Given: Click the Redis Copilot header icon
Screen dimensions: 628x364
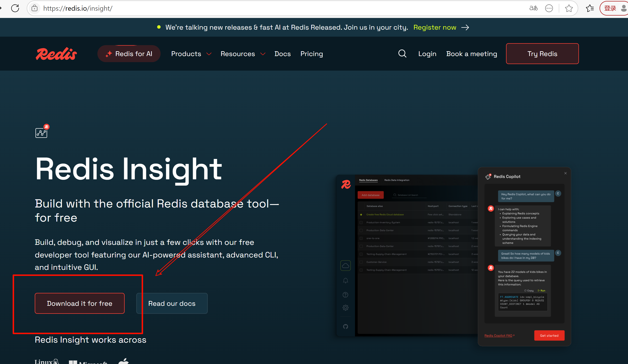Looking at the screenshot, I should coord(488,176).
